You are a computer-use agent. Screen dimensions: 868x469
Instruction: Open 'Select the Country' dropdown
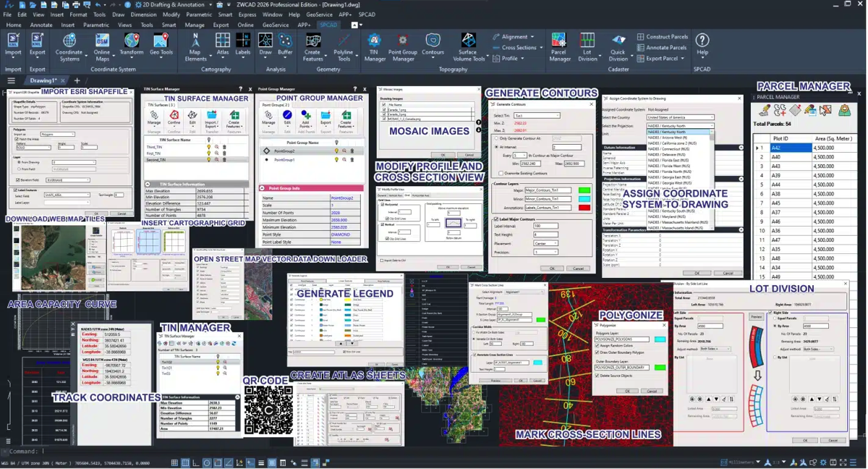680,117
